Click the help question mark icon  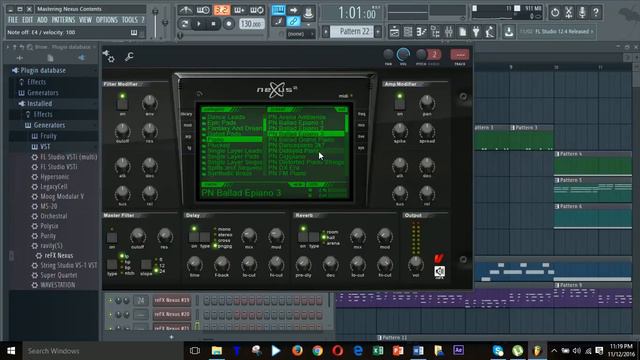[596, 13]
